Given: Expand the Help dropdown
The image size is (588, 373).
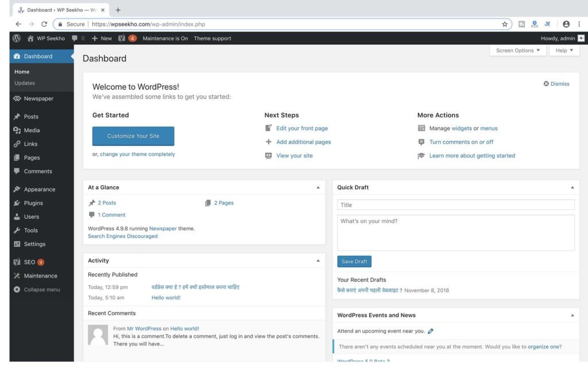Looking at the screenshot, I should click(564, 50).
